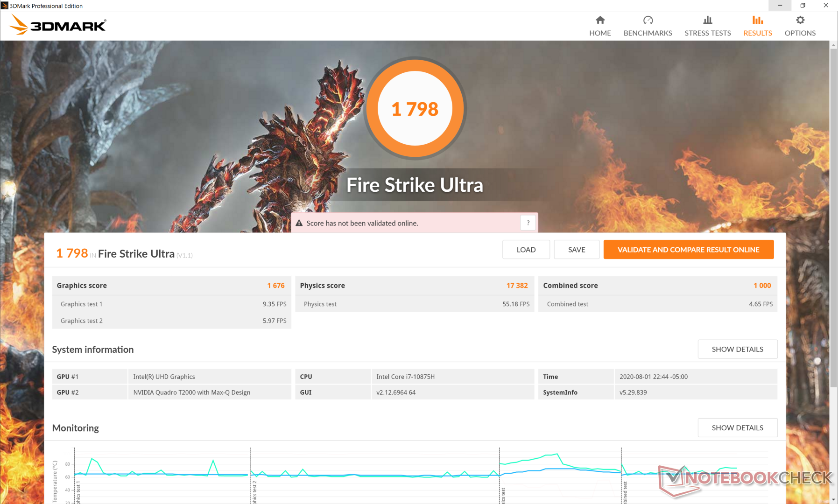The height and width of the screenshot is (504, 838).
Task: Click the Combined test row
Action: click(x=658, y=304)
